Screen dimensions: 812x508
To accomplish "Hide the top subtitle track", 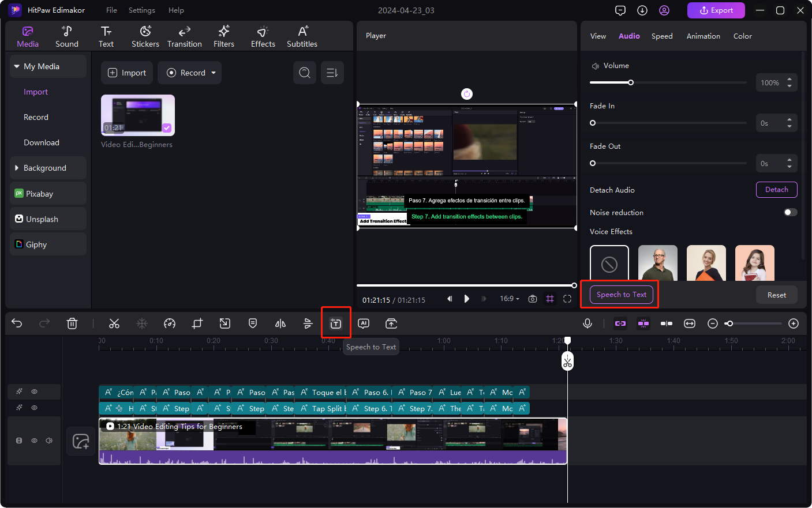I will (34, 392).
